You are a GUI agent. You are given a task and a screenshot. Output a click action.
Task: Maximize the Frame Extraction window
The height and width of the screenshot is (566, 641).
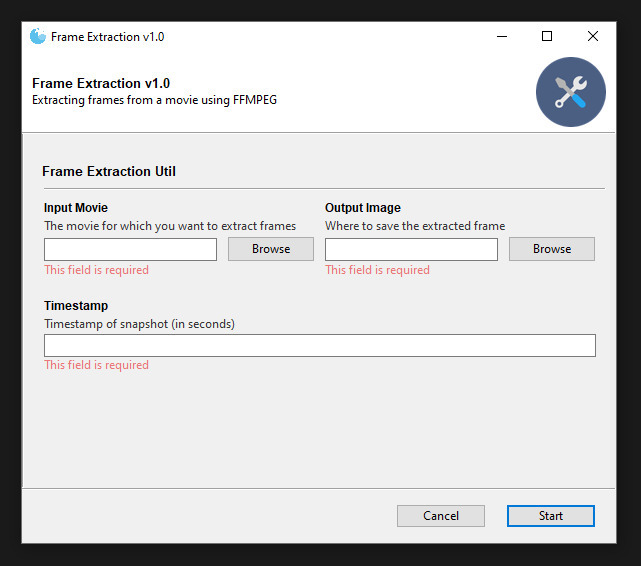tap(547, 37)
